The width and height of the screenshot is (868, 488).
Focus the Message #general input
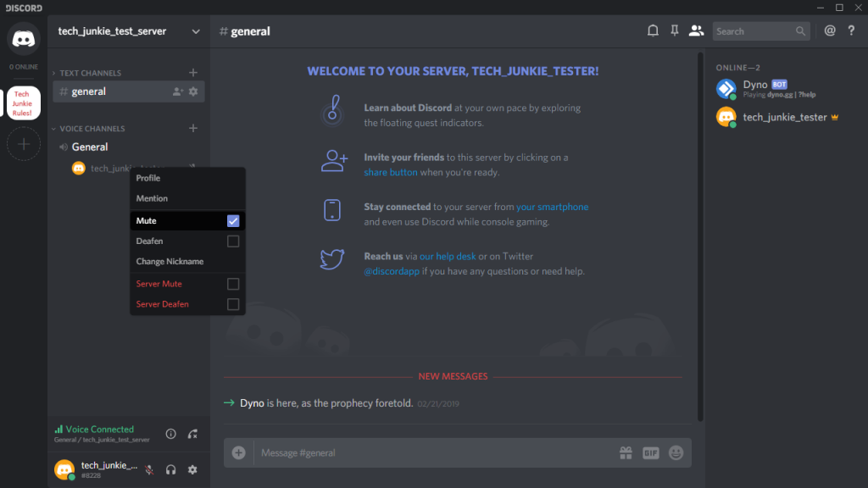pos(435,452)
